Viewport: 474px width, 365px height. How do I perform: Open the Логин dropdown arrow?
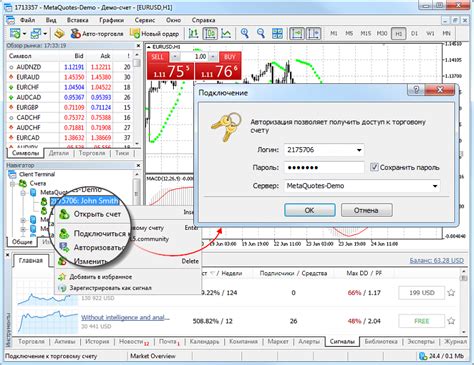359,150
